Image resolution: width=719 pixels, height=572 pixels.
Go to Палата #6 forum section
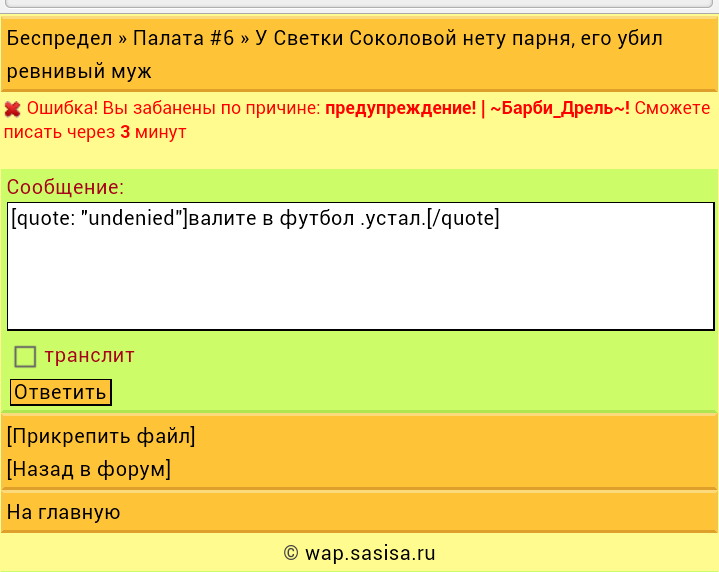click(x=183, y=39)
